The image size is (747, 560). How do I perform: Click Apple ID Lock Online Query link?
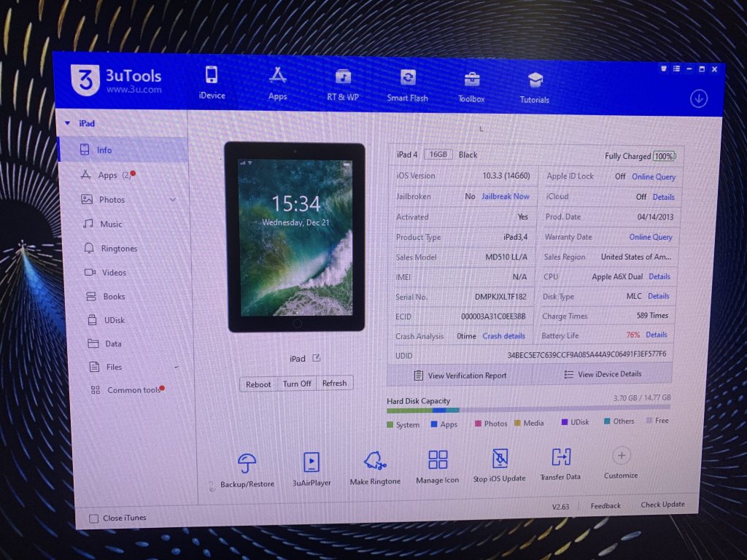(x=654, y=176)
